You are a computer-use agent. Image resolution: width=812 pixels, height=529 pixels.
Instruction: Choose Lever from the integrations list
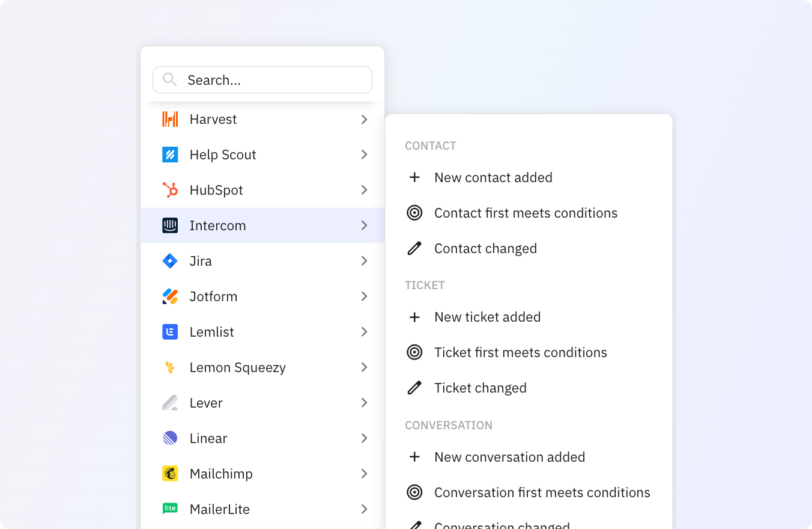tap(206, 403)
